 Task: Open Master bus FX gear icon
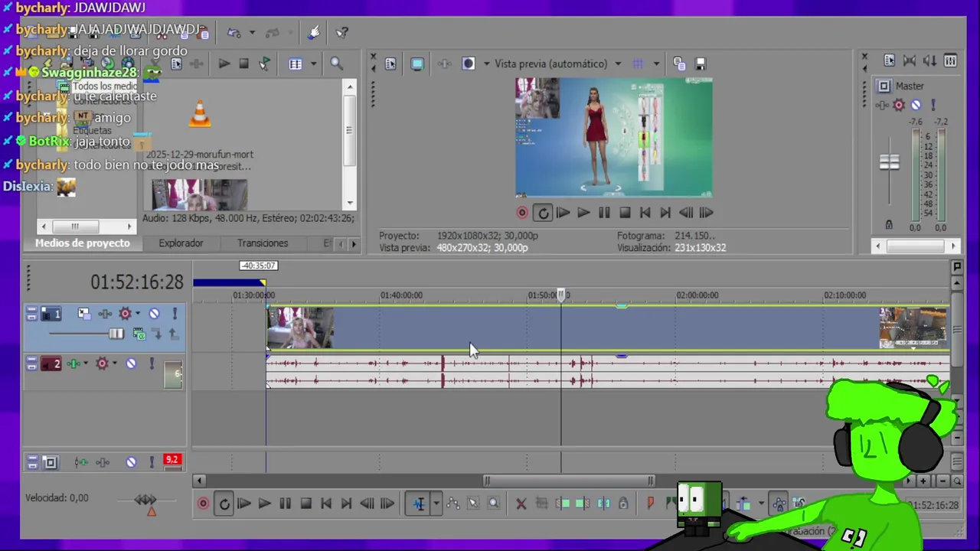click(x=899, y=105)
